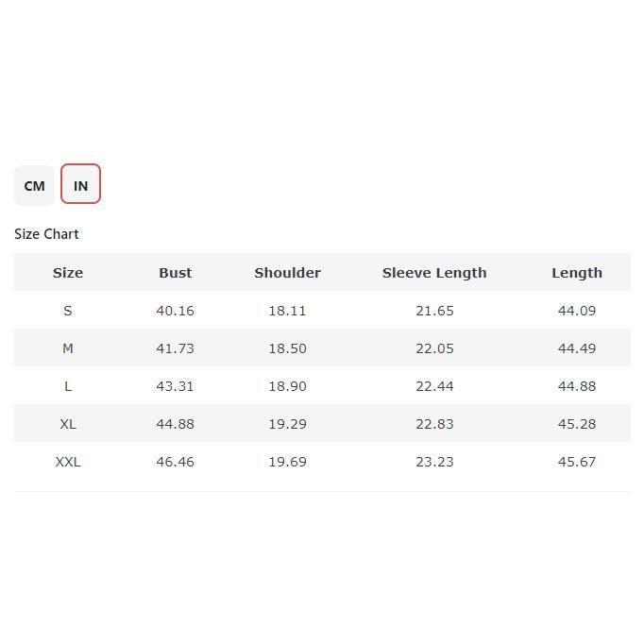Switch size units to CM
The height and width of the screenshot is (644, 644).
pyautogui.click(x=34, y=185)
